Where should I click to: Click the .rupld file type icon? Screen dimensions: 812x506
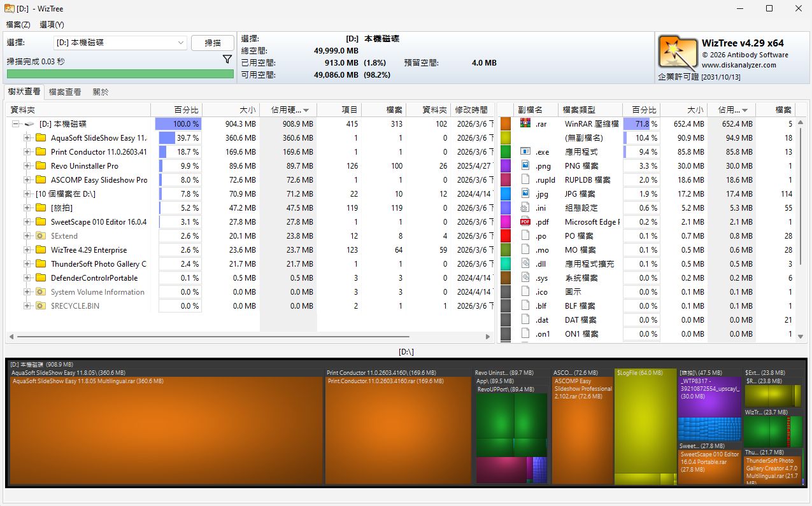point(525,179)
